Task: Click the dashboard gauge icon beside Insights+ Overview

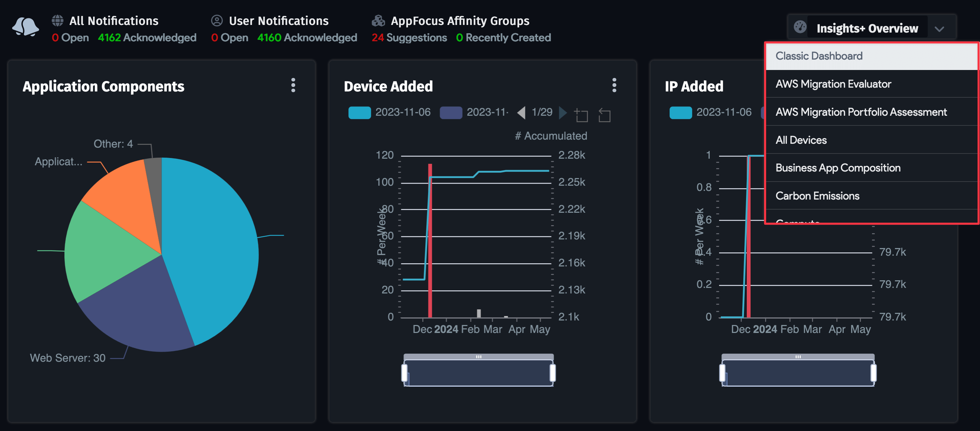Action: pyautogui.click(x=800, y=27)
